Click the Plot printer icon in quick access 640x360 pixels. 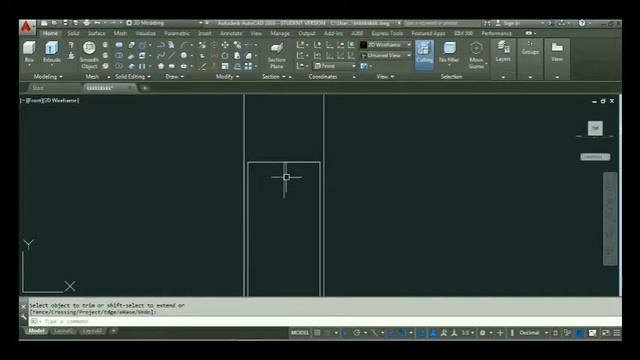[x=86, y=23]
